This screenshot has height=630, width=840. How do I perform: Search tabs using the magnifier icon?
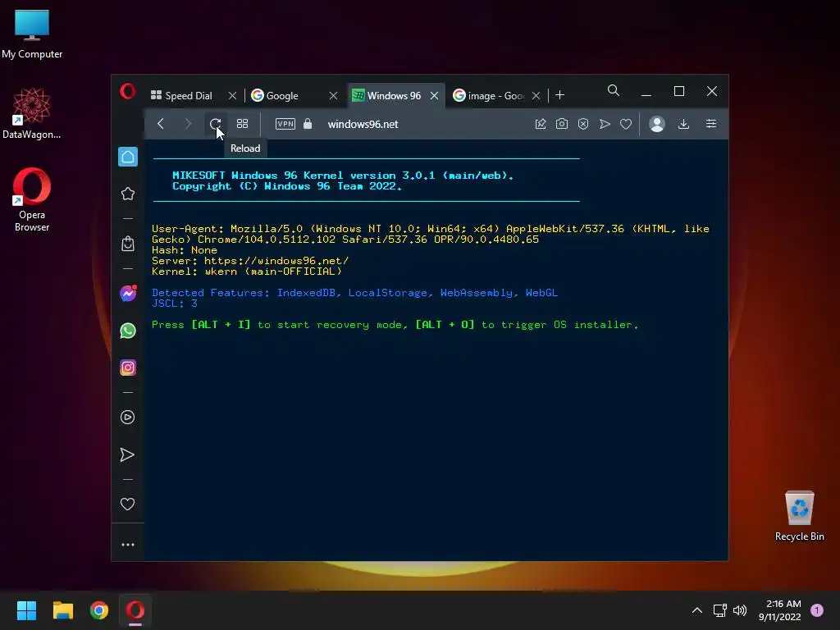[614, 90]
